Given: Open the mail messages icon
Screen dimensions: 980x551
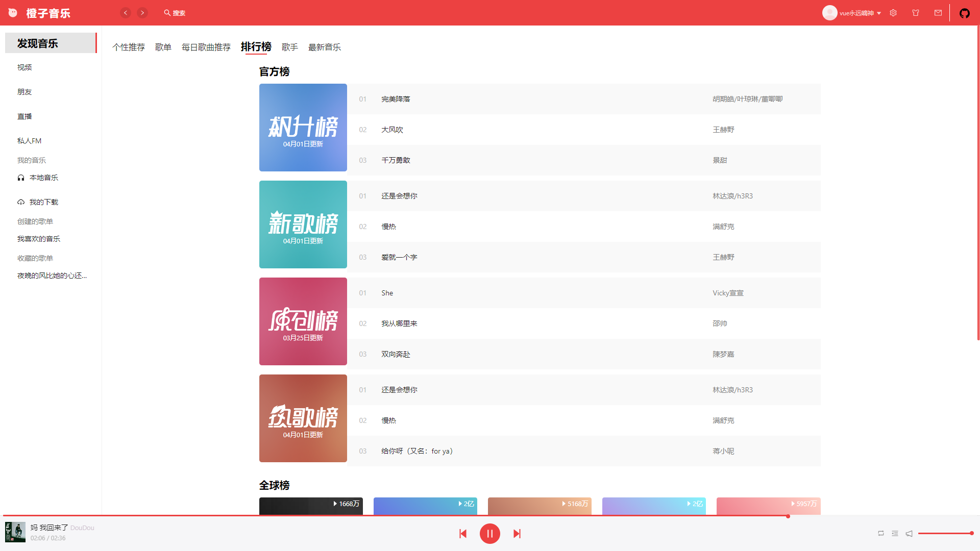Looking at the screenshot, I should click(938, 13).
